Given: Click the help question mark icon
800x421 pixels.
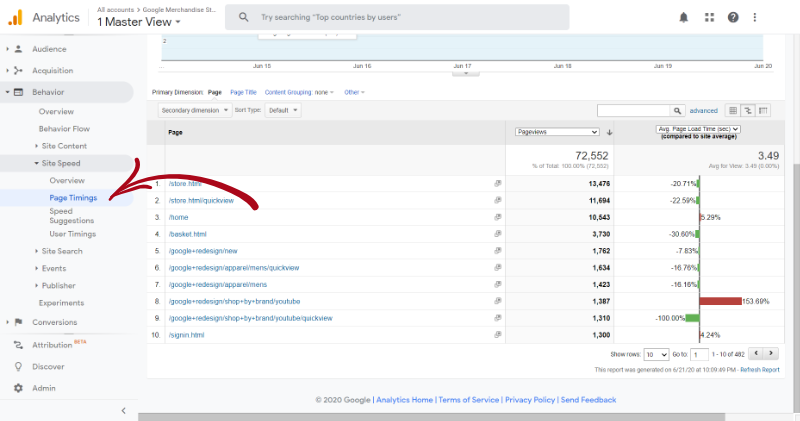Looking at the screenshot, I should [733, 17].
